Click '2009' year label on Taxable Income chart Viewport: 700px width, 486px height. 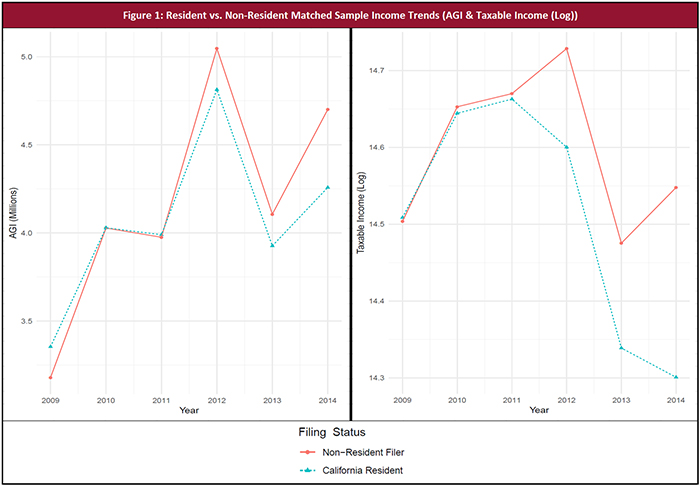click(x=402, y=400)
